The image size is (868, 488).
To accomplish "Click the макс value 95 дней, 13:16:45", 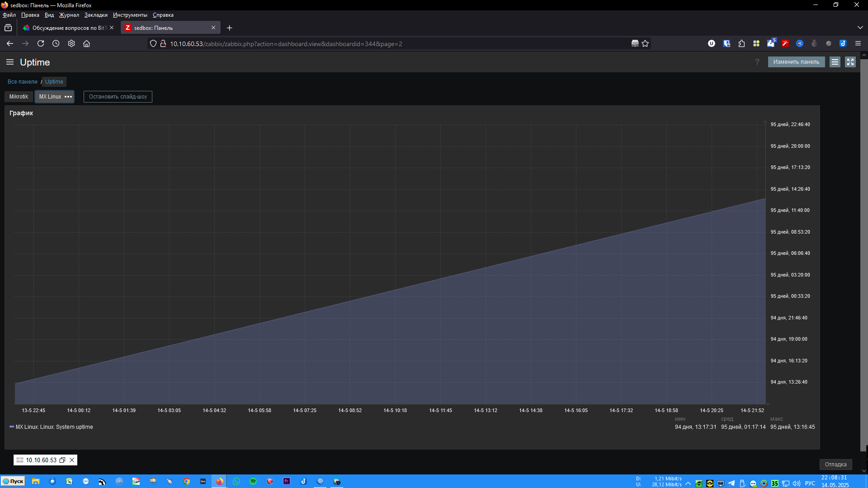I will coord(793,427).
